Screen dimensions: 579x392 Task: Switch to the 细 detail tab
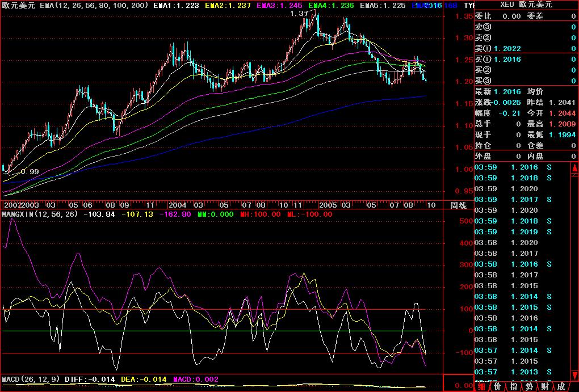click(482, 386)
